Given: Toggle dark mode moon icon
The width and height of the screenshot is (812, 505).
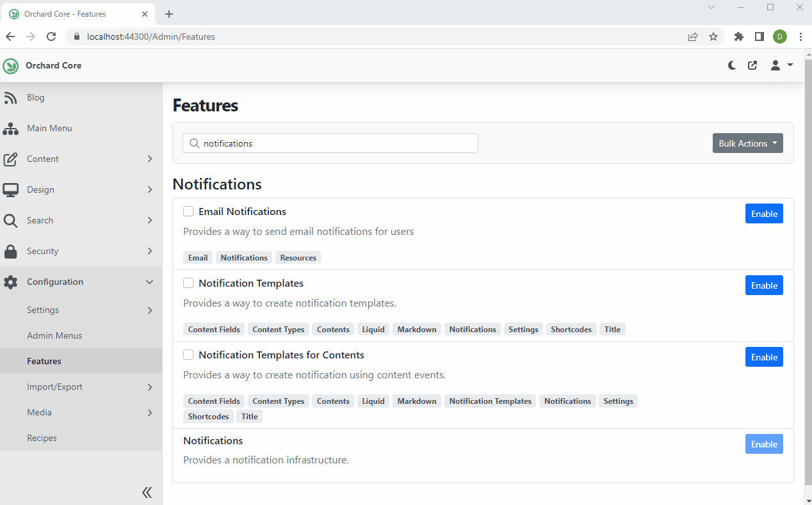Looking at the screenshot, I should (x=732, y=65).
